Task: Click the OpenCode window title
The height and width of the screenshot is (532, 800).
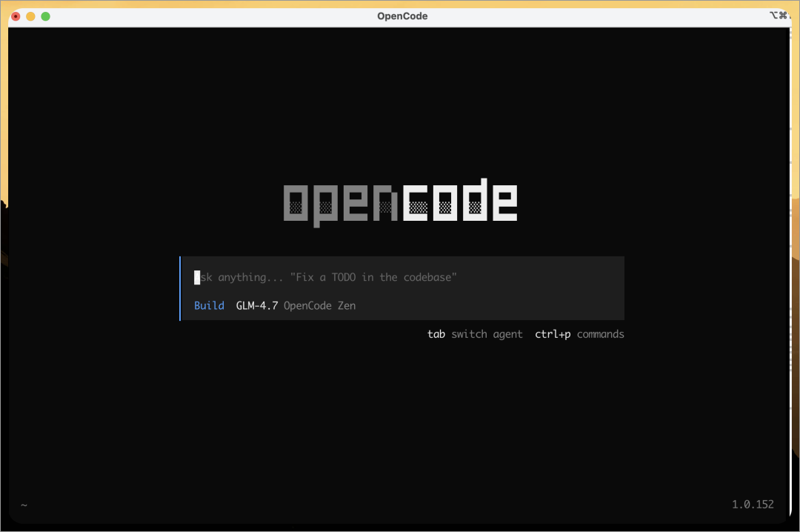Action: coord(402,16)
